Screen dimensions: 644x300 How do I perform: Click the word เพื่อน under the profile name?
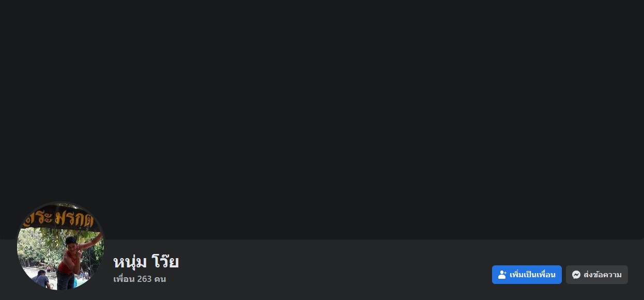124,279
